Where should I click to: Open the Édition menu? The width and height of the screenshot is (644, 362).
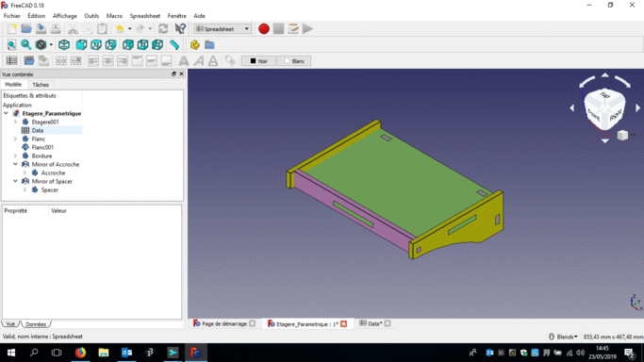click(36, 16)
